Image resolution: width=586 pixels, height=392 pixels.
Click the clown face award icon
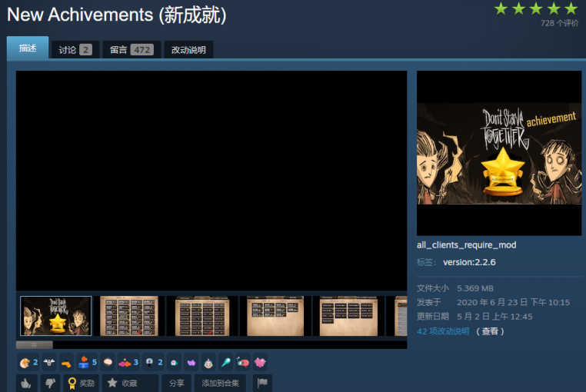[x=208, y=363]
